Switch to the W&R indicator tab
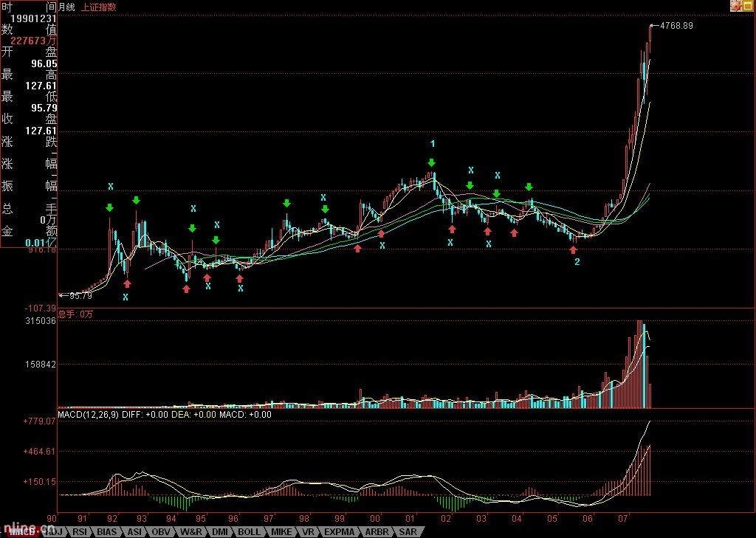756x538 pixels. point(191,532)
